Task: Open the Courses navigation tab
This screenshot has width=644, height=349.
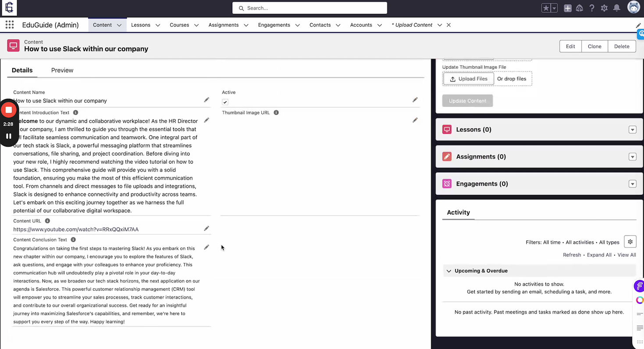Action: (179, 25)
